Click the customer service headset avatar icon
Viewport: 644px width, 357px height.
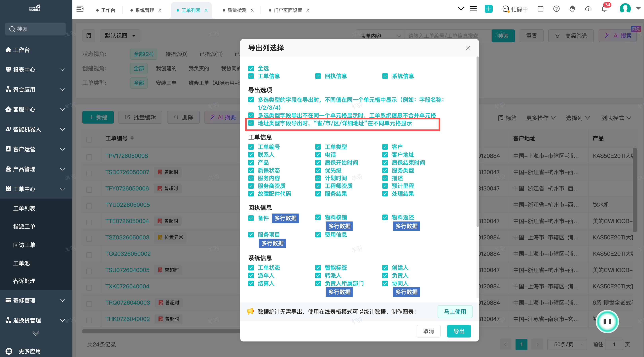click(572, 9)
